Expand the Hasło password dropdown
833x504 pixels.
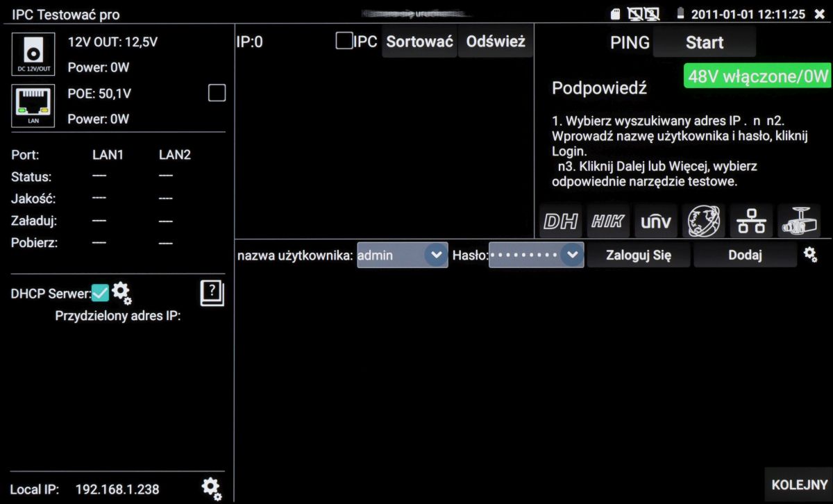571,255
